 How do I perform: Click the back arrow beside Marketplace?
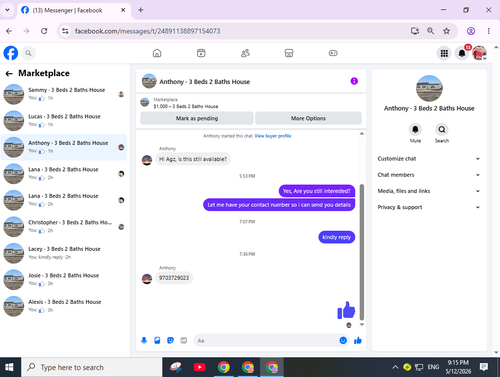9,74
